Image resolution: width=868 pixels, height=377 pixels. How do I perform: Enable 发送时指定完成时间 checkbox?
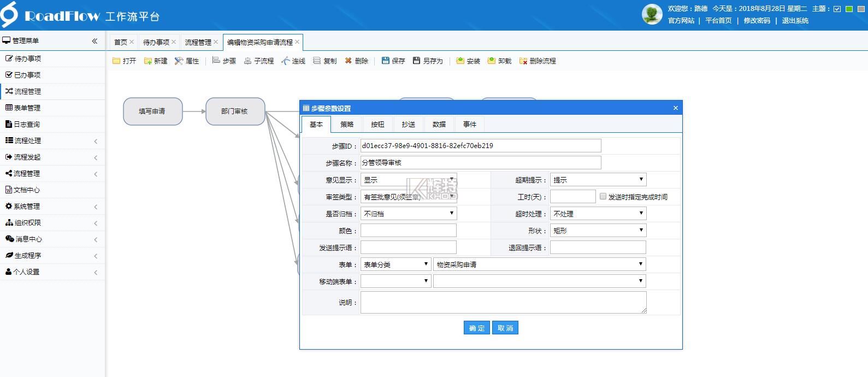click(603, 196)
